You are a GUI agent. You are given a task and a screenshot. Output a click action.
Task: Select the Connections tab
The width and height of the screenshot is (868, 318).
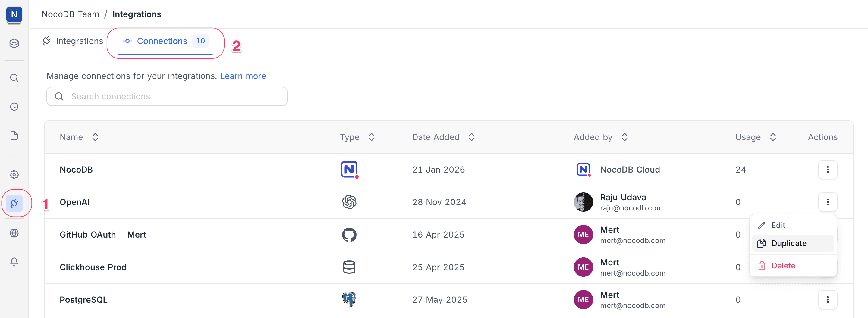(162, 41)
